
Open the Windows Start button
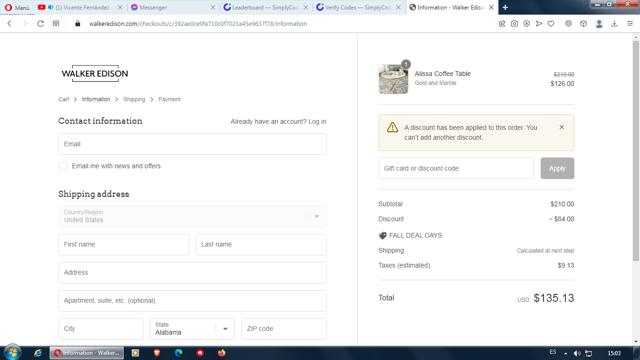point(12,353)
